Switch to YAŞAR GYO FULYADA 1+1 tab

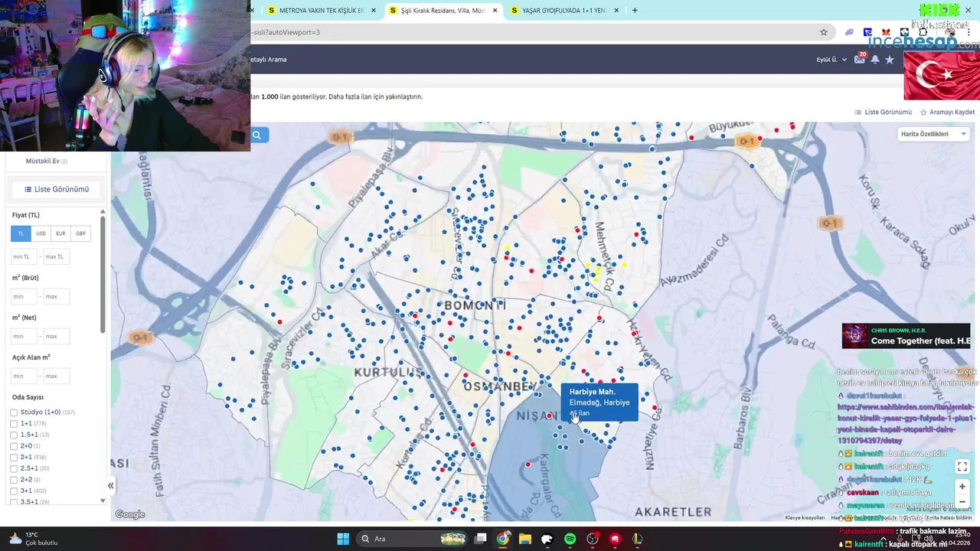pos(564,11)
